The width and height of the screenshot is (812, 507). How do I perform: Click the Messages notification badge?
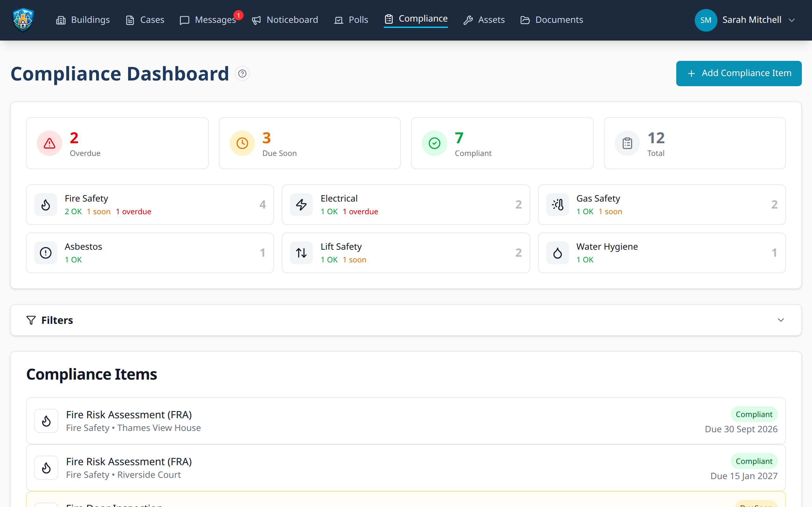coord(239,15)
